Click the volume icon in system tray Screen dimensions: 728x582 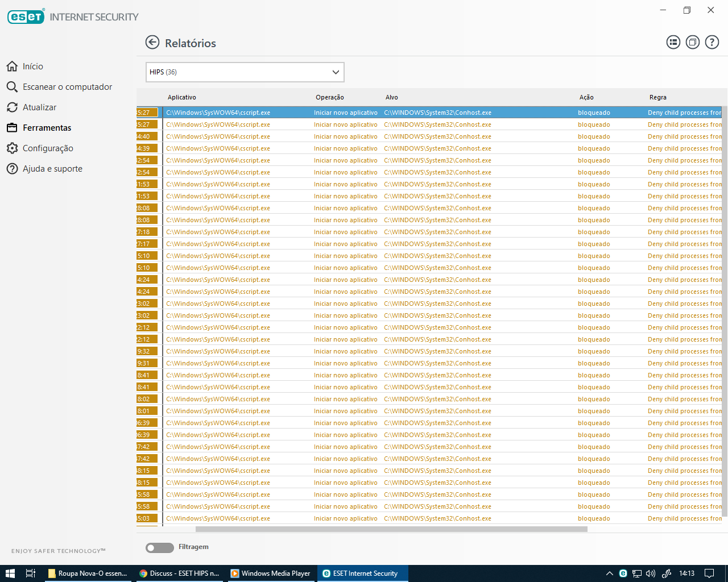651,573
